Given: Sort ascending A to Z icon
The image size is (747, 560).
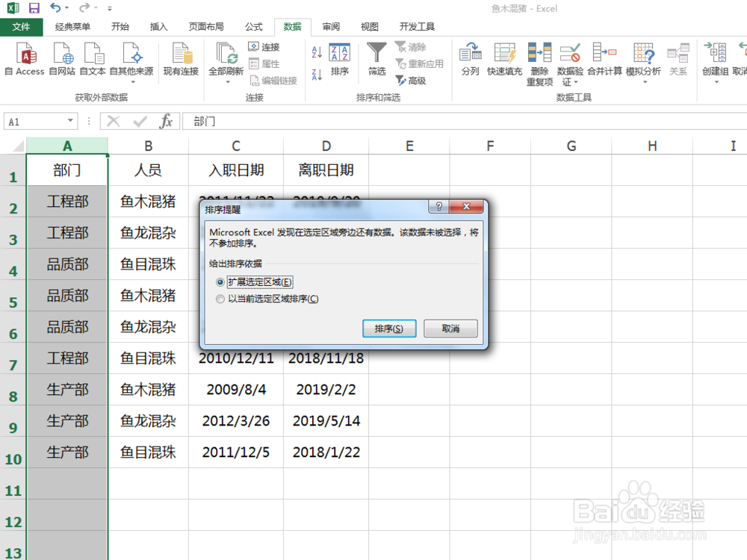Looking at the screenshot, I should (x=317, y=52).
